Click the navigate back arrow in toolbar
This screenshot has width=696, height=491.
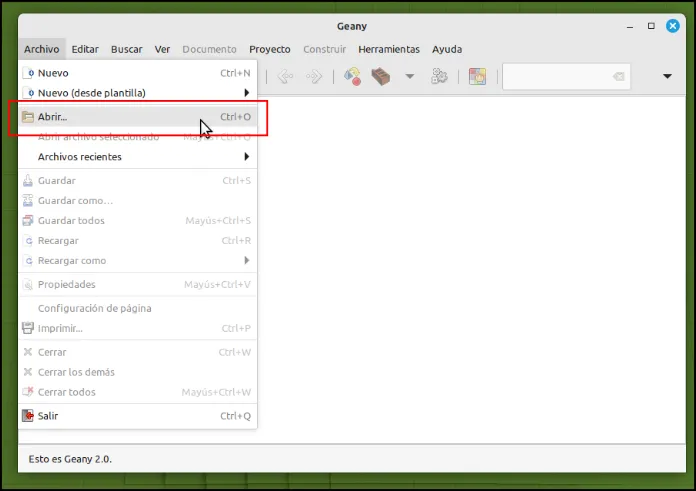point(285,76)
